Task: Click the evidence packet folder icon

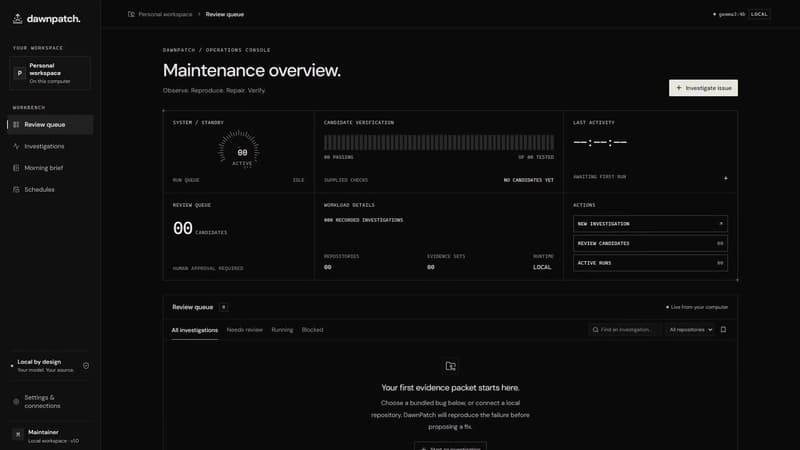Action: tap(450, 366)
